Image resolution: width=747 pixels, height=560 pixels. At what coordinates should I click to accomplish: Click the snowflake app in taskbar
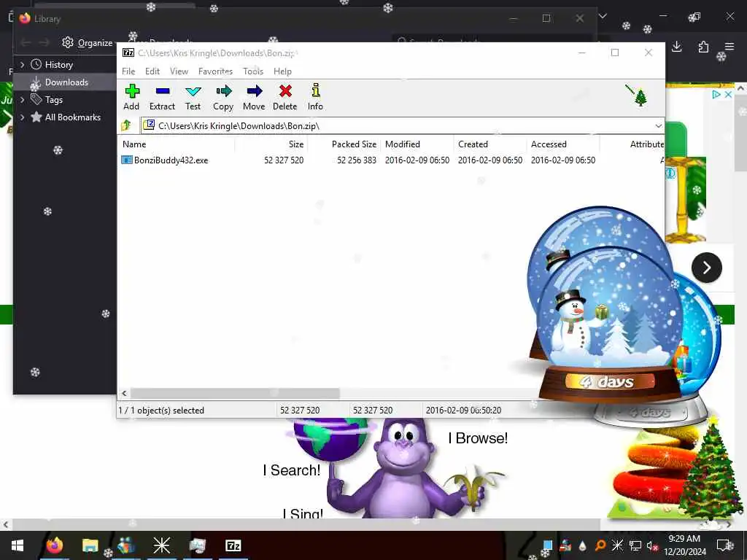161,545
